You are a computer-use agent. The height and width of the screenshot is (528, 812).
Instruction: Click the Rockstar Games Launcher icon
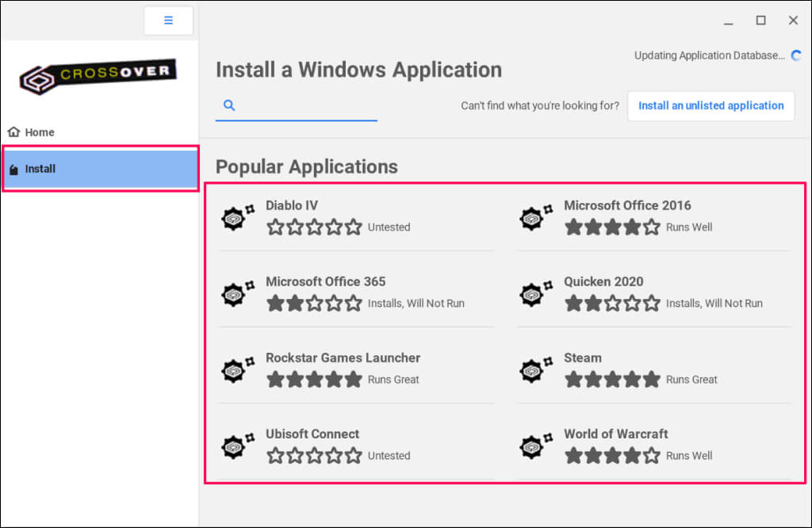pos(237,369)
